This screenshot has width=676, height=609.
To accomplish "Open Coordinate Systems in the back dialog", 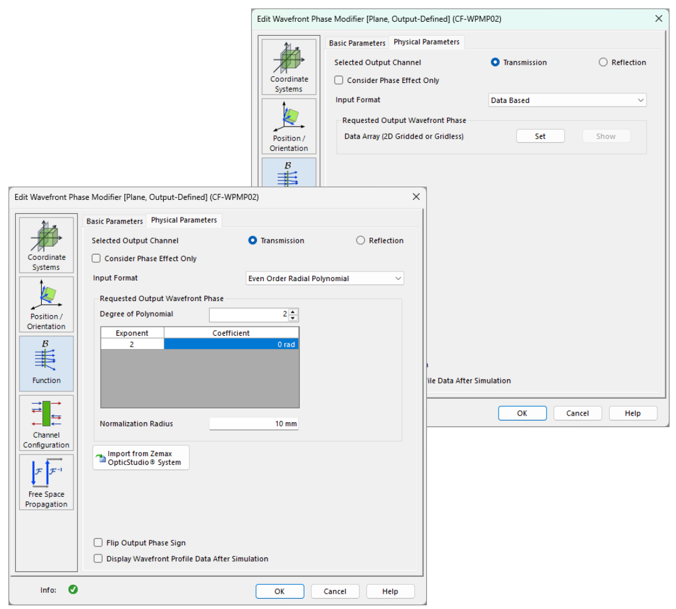I will tap(289, 67).
